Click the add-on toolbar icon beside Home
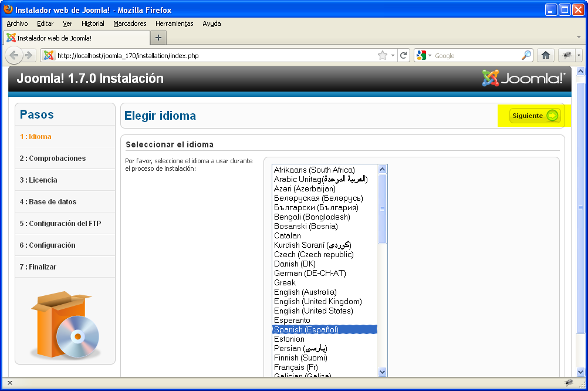This screenshot has width=588, height=391. pos(567,56)
